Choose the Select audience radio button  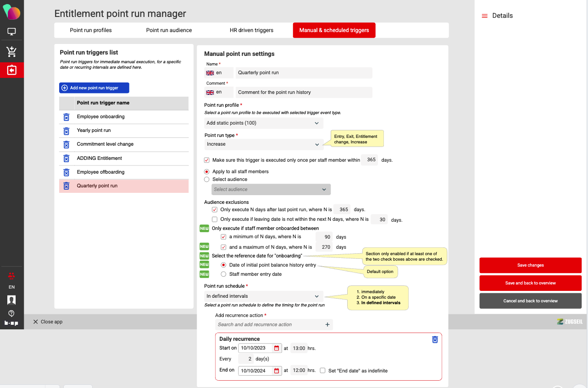207,180
